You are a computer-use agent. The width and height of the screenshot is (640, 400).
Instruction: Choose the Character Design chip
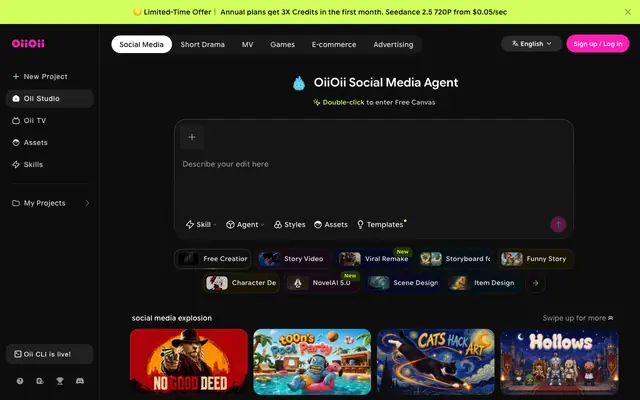click(241, 283)
